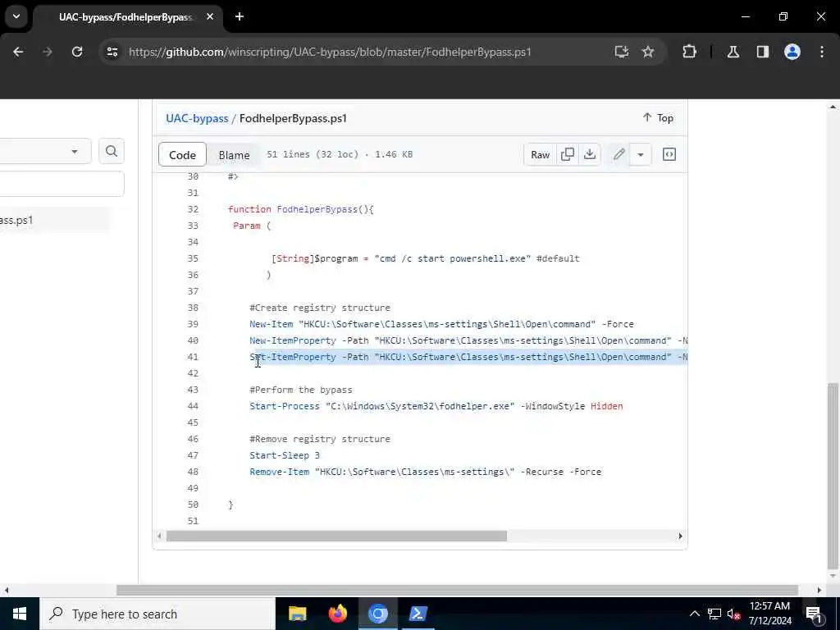840x630 pixels.
Task: Open File Explorer from the taskbar
Action: [297, 614]
